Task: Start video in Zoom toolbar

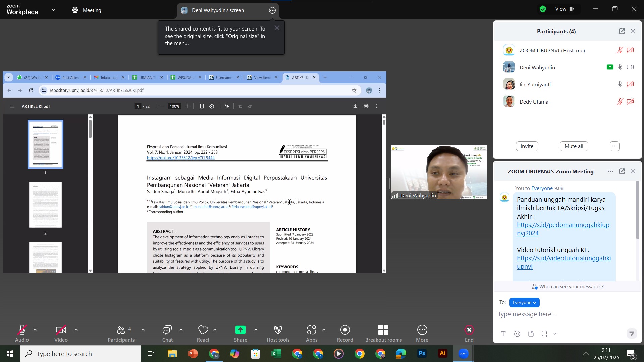Action: 61,333
